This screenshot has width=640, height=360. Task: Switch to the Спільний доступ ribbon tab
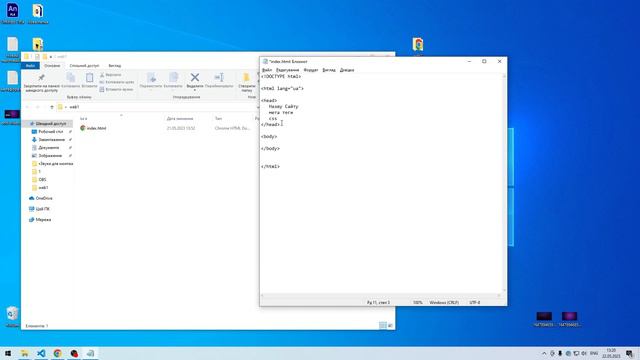[84, 66]
